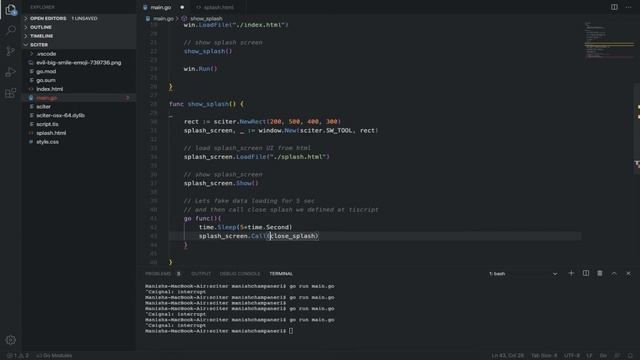Screen dimensions: 640x360
Task: Click the notifications bell in status bar
Action: coord(630,356)
